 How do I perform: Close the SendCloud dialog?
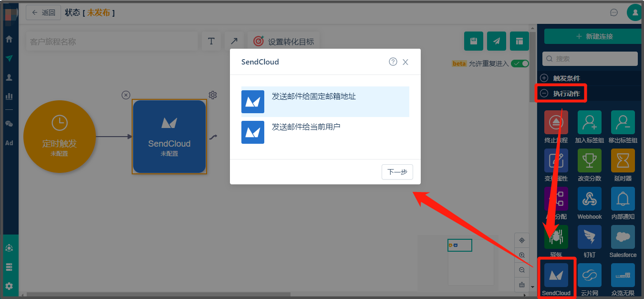pyautogui.click(x=405, y=62)
